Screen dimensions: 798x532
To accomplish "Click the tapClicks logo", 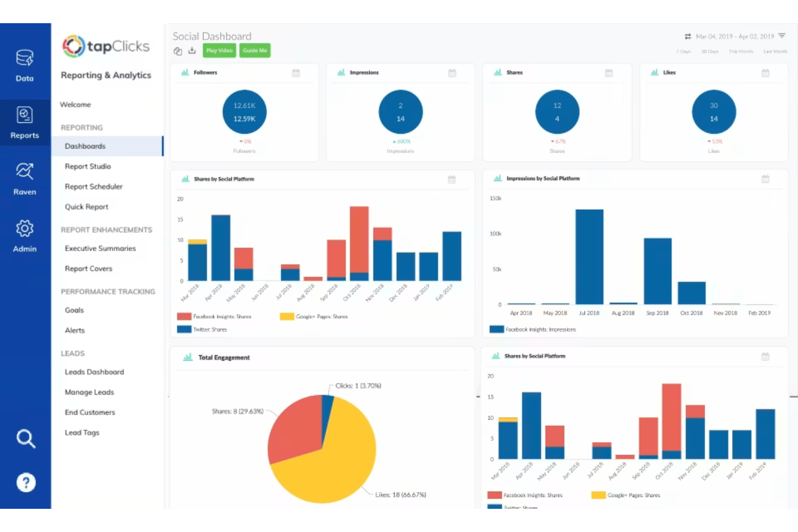I will [x=106, y=46].
